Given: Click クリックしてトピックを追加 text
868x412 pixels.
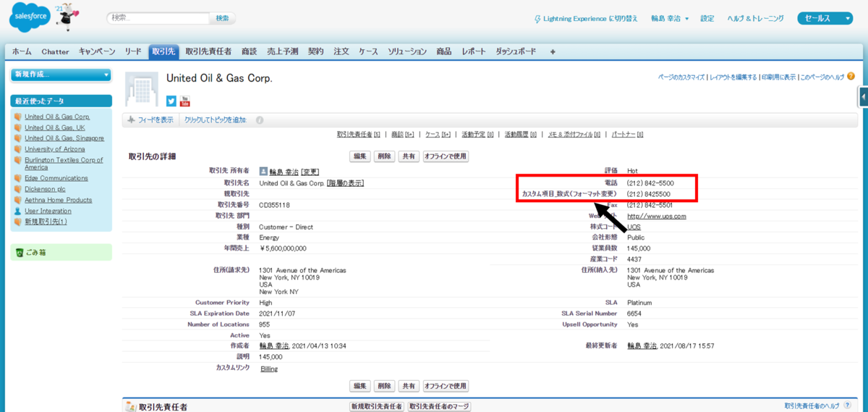Looking at the screenshot, I should (216, 120).
